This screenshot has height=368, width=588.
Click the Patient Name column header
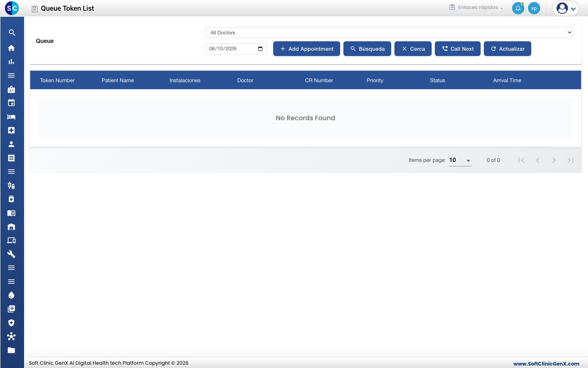(x=118, y=81)
